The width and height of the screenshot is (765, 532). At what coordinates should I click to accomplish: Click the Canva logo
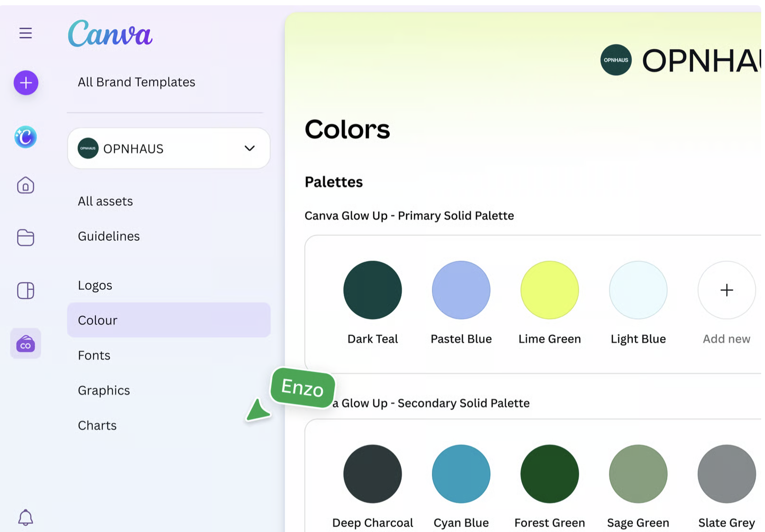(x=110, y=33)
